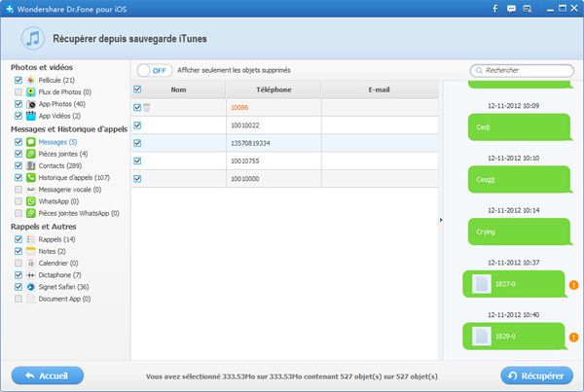
Task: Click the Crying message bubble
Action: (519, 232)
